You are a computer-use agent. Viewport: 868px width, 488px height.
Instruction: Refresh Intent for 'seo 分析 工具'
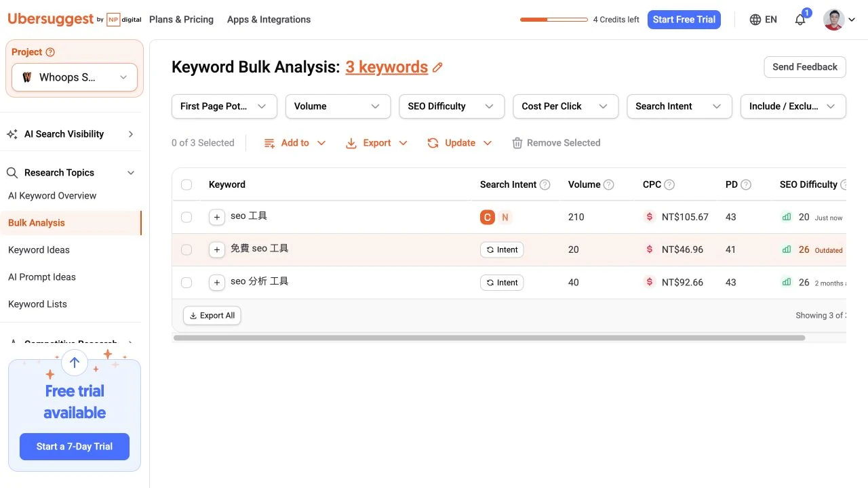pyautogui.click(x=502, y=282)
